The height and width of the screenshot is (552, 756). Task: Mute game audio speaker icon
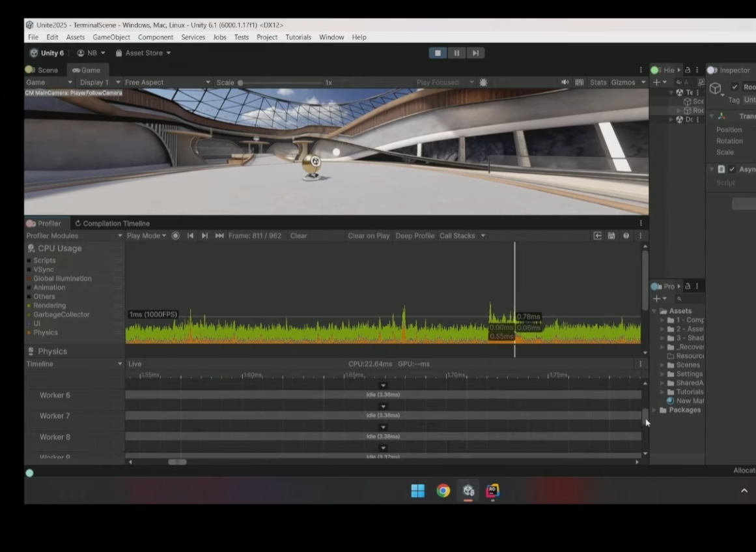(x=565, y=82)
